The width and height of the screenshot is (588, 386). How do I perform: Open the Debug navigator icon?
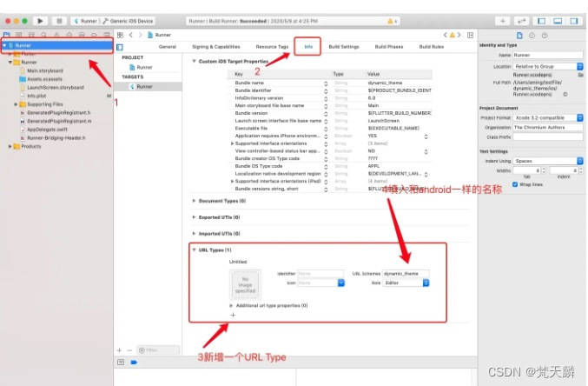coord(82,35)
